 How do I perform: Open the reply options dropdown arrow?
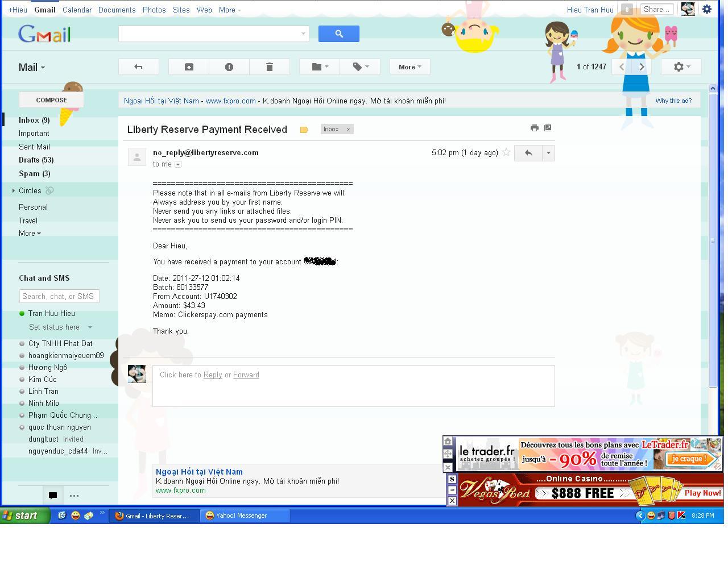pos(548,152)
